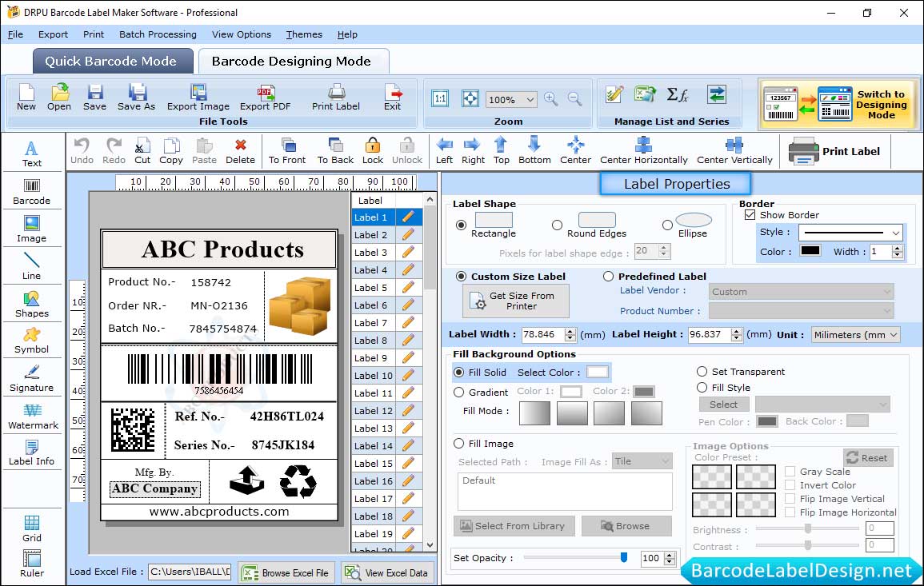Increase border Width spinner
Image resolution: width=924 pixels, height=586 pixels.
(898, 249)
